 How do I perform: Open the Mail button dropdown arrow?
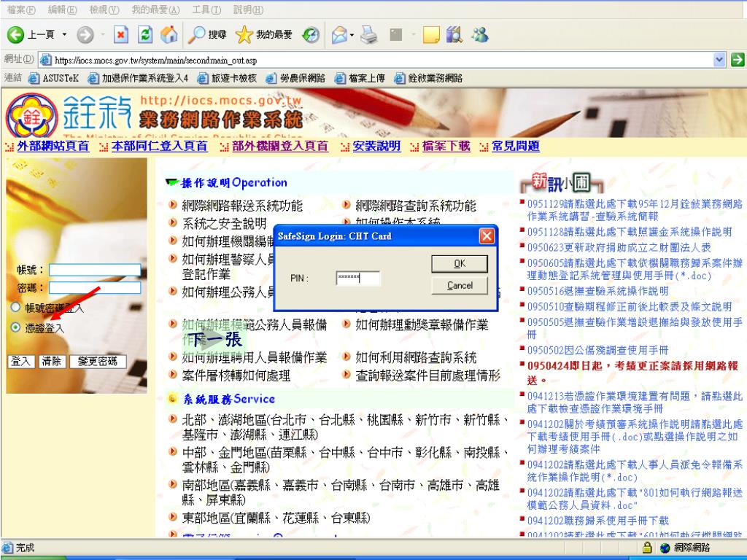click(352, 35)
